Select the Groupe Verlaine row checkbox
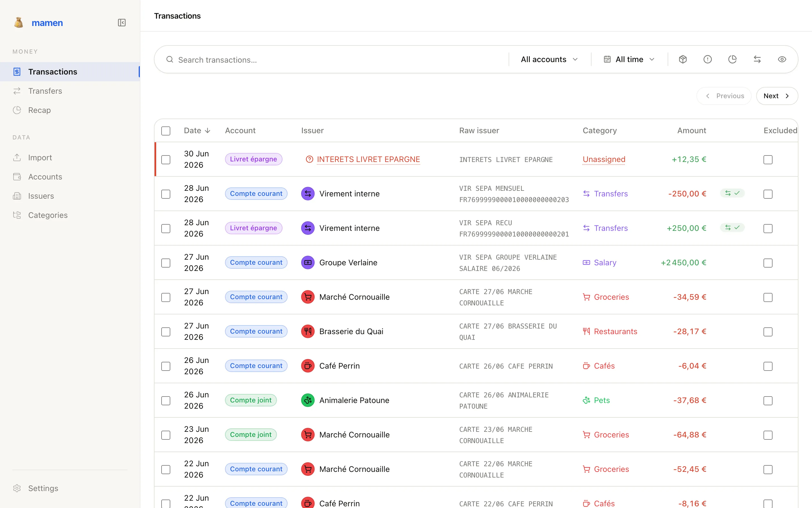Viewport: 812px width, 508px height. [166, 263]
